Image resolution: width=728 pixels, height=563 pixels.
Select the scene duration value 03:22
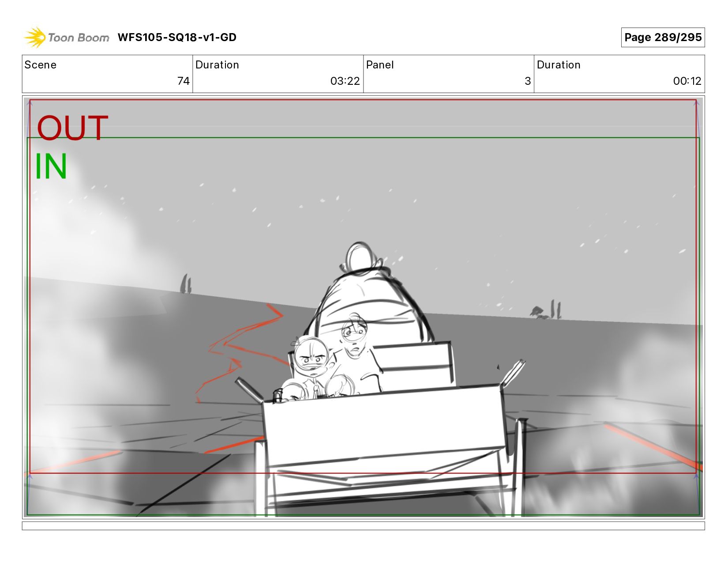[x=345, y=81]
